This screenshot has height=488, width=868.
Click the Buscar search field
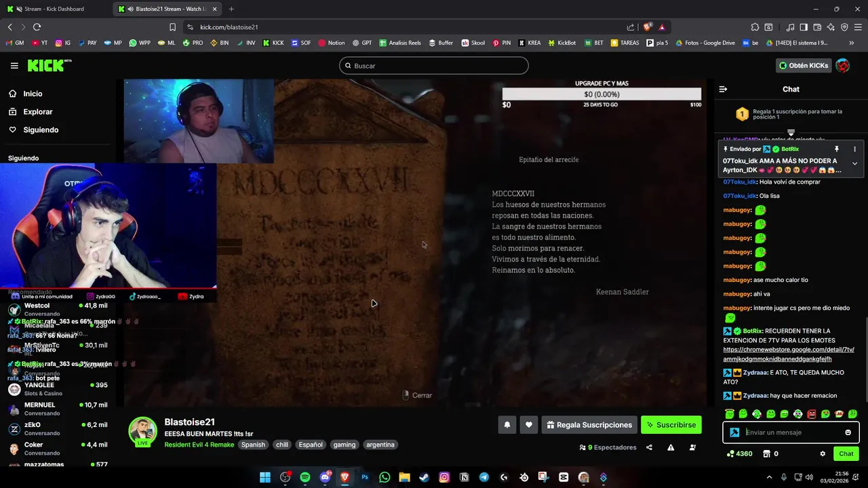(434, 66)
